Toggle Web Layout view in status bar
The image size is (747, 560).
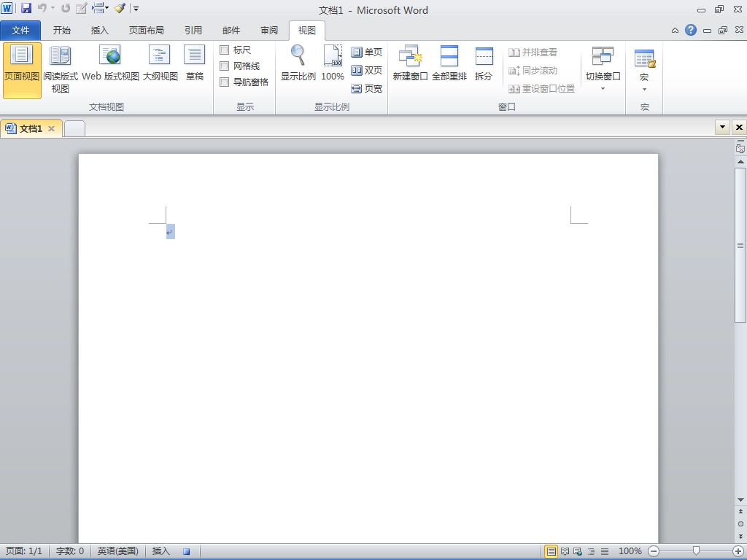pos(578,551)
